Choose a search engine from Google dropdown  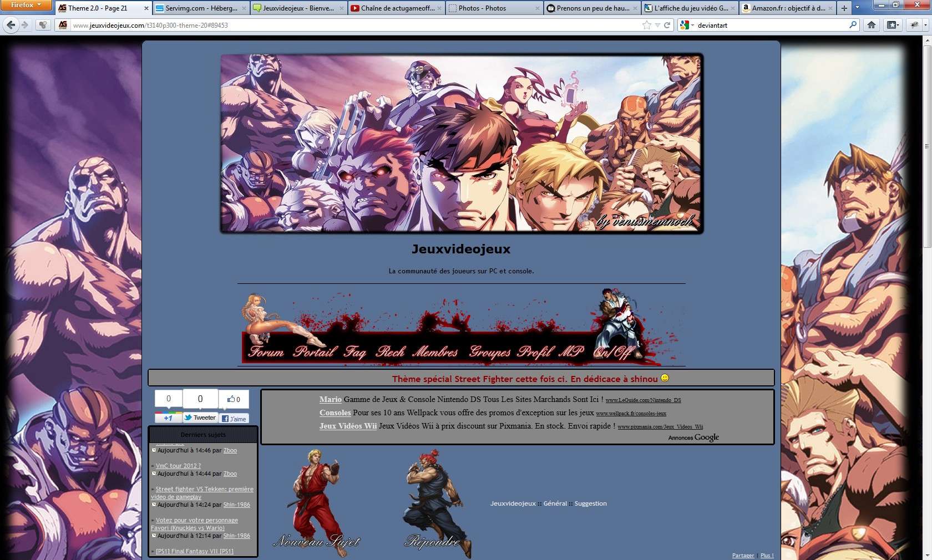point(687,25)
